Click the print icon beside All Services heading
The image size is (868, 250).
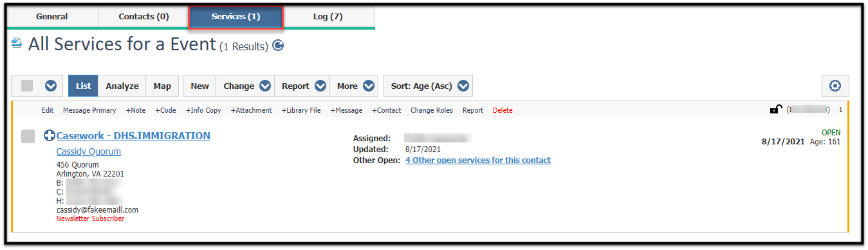[x=17, y=44]
